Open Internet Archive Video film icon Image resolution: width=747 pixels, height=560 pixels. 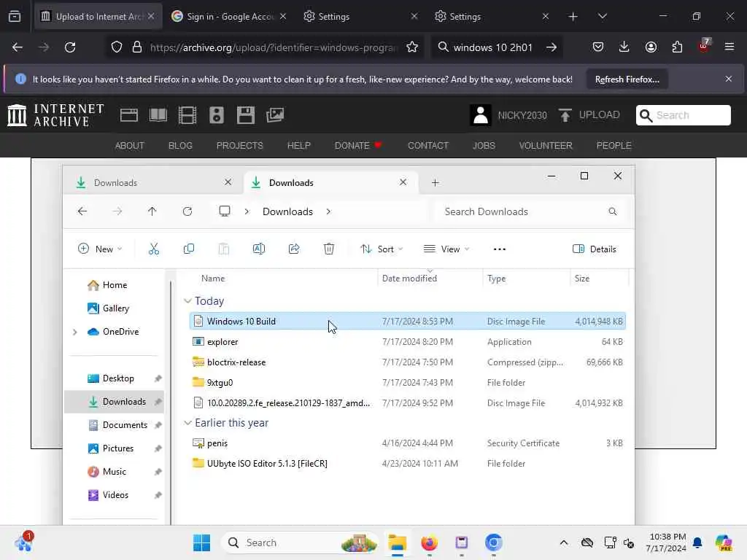[x=187, y=115]
